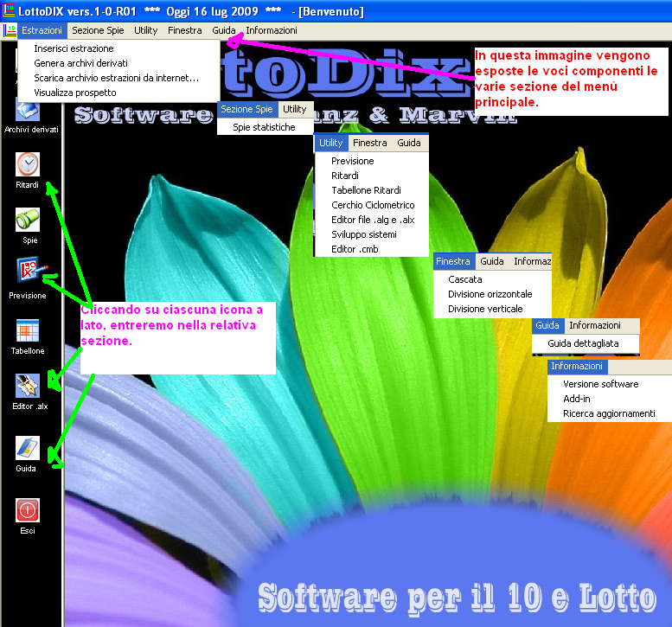Open Utility in the top menu bar

tap(145, 31)
